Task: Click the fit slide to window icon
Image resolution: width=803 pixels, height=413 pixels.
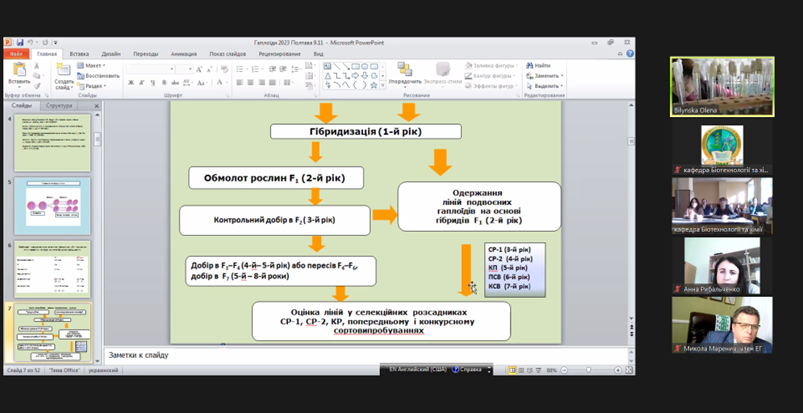Action: pos(629,370)
